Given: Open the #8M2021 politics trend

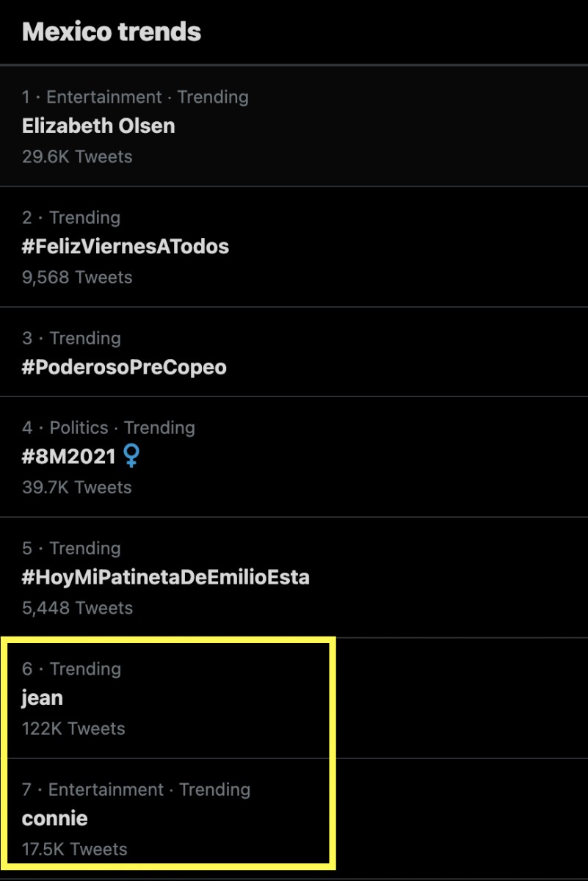Looking at the screenshot, I should [x=294, y=457].
